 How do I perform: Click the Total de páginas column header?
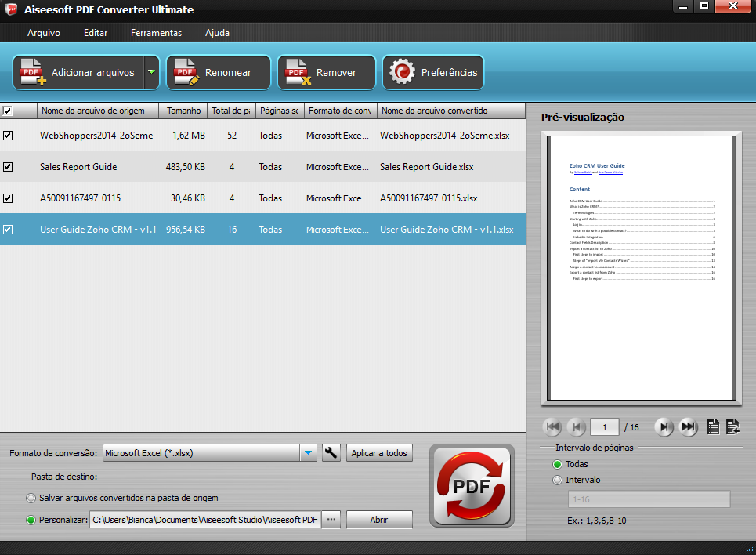pyautogui.click(x=231, y=111)
